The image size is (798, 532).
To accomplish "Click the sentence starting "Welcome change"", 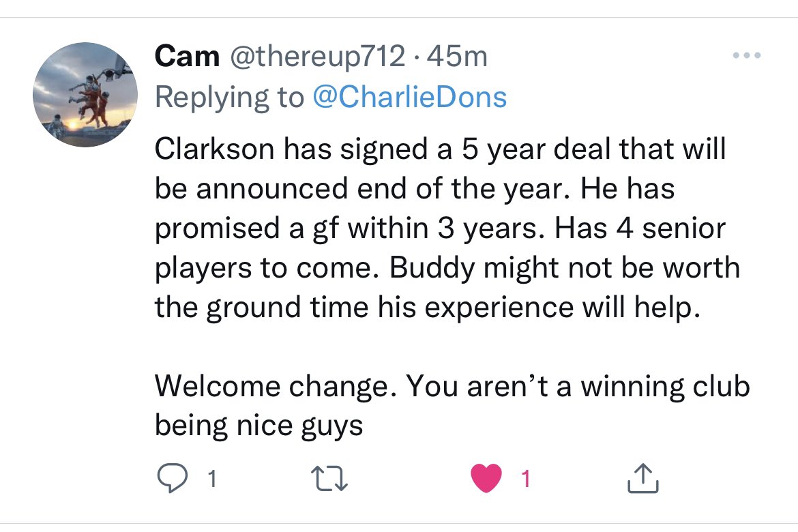I will 452,387.
